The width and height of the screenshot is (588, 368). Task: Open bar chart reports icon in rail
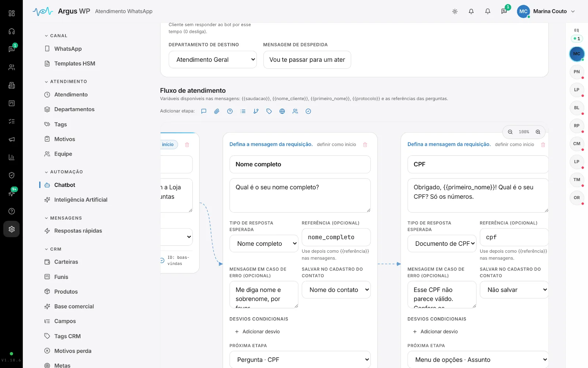12,157
